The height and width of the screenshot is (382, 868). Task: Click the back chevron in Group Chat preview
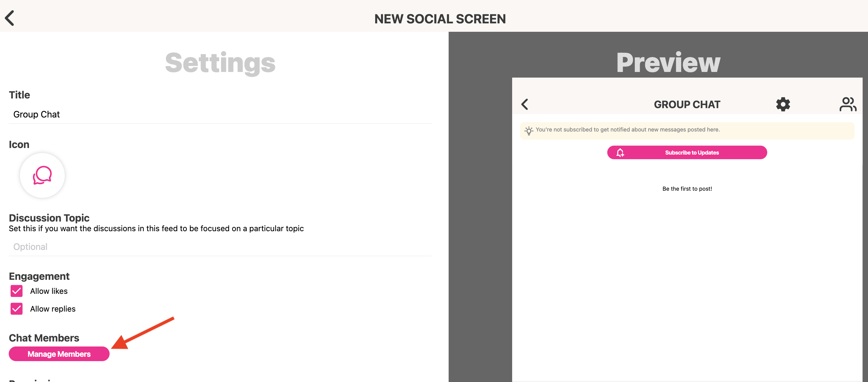click(x=525, y=104)
